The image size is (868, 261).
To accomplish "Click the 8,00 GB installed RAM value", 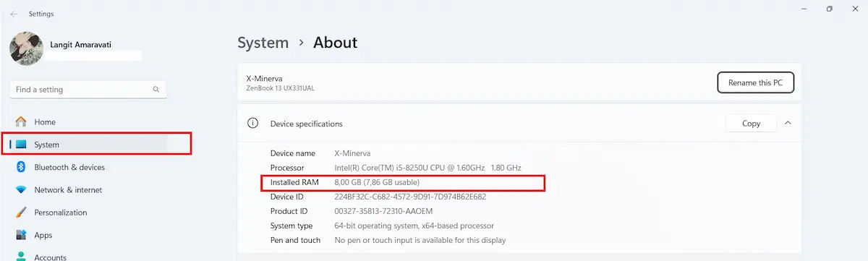I will pyautogui.click(x=377, y=181).
